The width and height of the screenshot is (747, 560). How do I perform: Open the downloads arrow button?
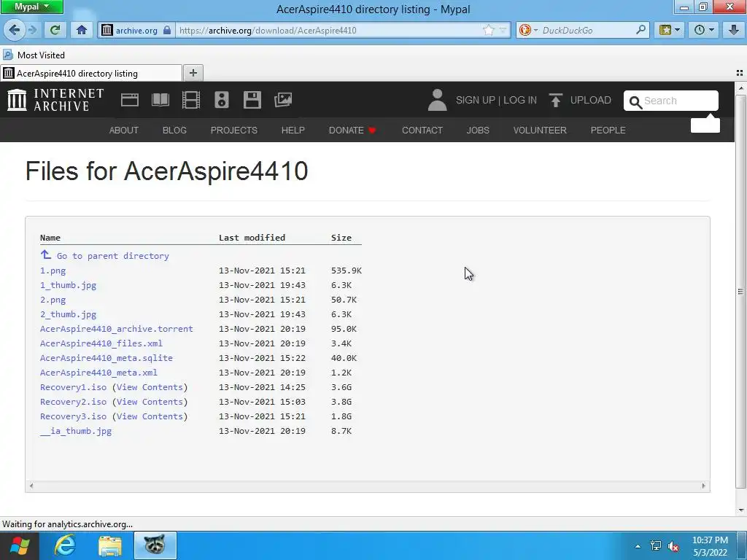pyautogui.click(x=734, y=30)
